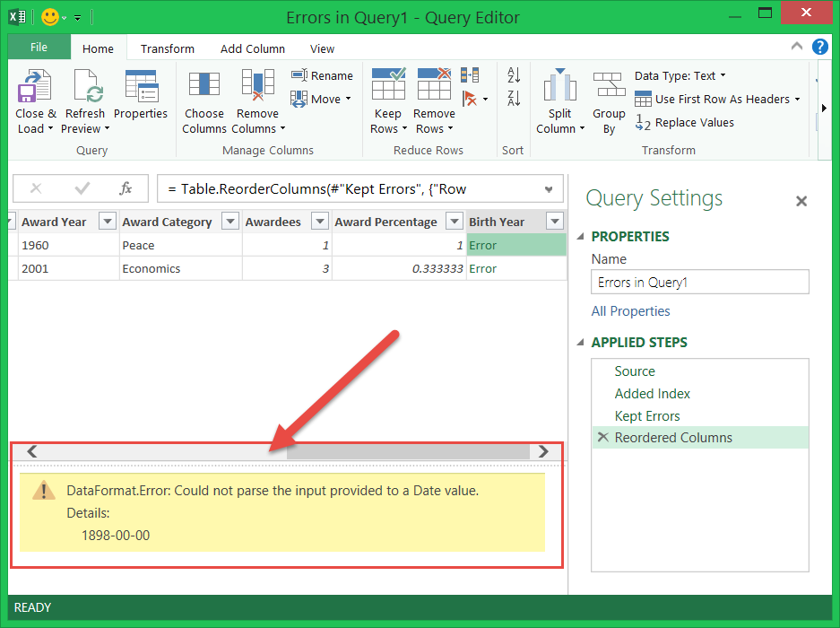Open the Data Type: Text dropdown

(680, 76)
